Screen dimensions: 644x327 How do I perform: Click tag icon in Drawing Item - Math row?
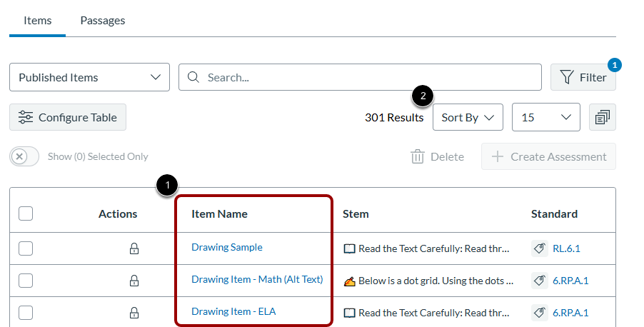539,281
